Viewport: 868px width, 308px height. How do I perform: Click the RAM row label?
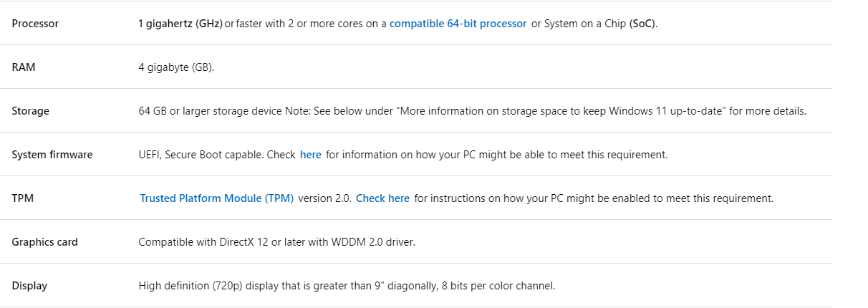24,67
